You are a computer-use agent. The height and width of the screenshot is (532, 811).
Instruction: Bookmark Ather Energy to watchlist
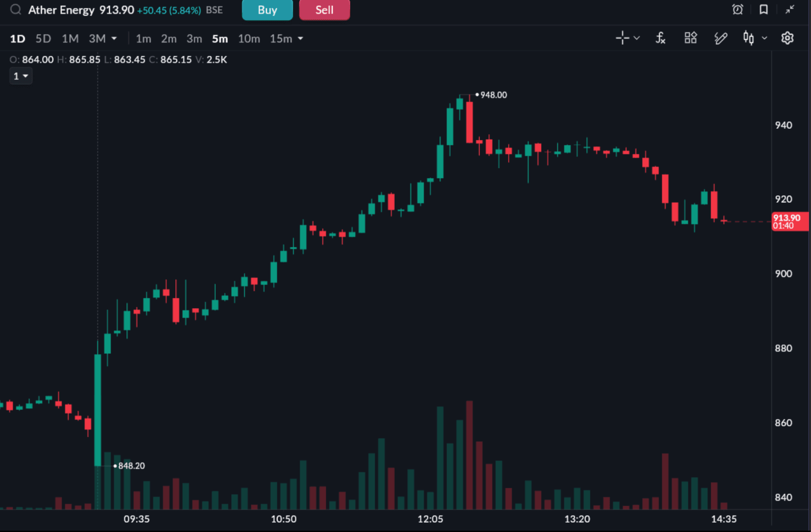coord(763,9)
